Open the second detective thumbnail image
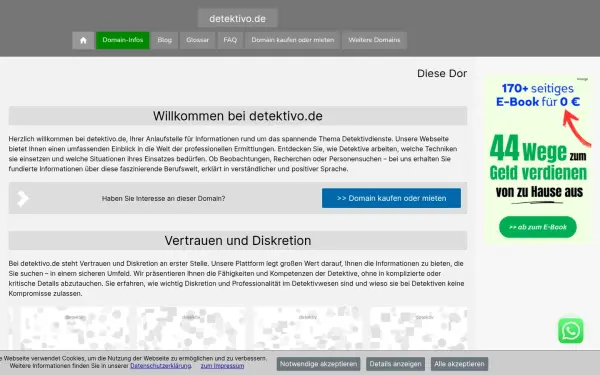This screenshot has width=600, height=375. point(191,328)
